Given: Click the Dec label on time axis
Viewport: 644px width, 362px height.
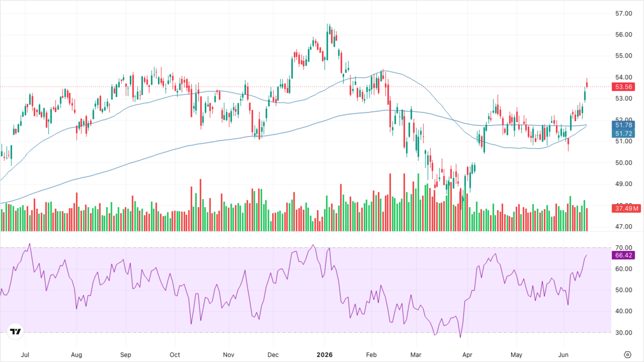Looking at the screenshot, I should (x=273, y=355).
